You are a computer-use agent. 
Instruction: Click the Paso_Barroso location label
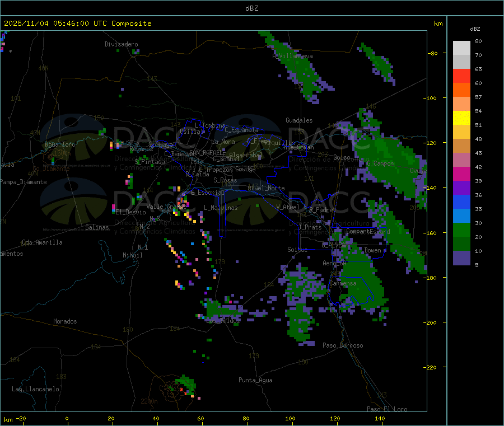click(x=343, y=346)
